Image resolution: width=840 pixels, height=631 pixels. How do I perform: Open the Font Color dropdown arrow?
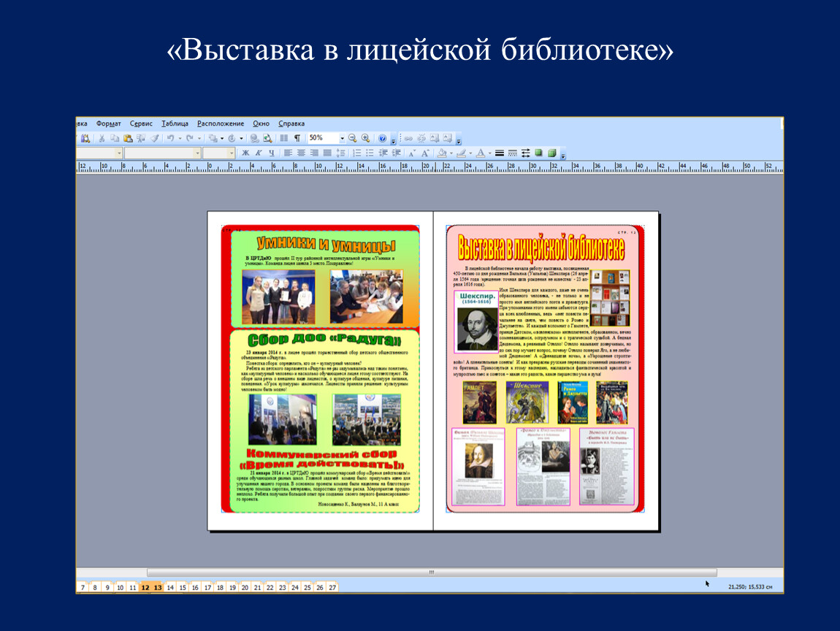click(x=489, y=153)
